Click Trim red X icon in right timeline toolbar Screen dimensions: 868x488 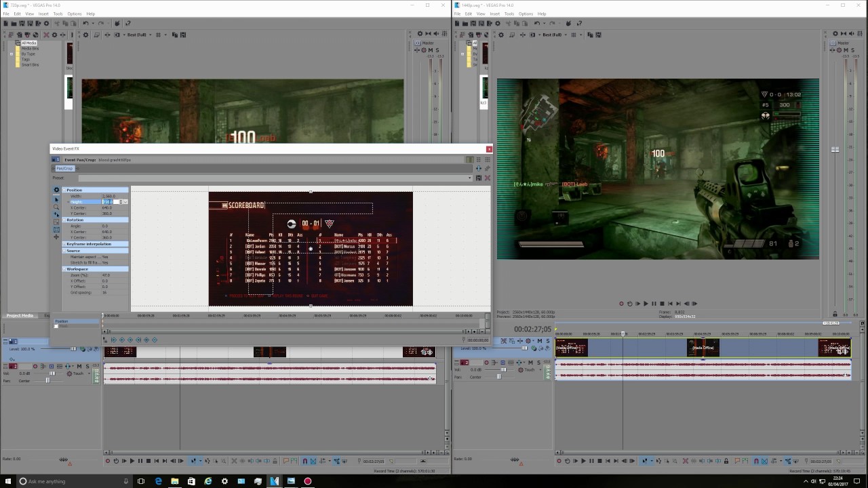[x=686, y=461]
